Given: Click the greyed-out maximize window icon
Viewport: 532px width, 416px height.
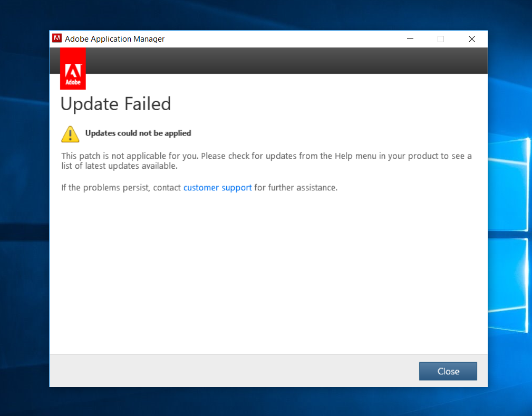Looking at the screenshot, I should coord(441,39).
